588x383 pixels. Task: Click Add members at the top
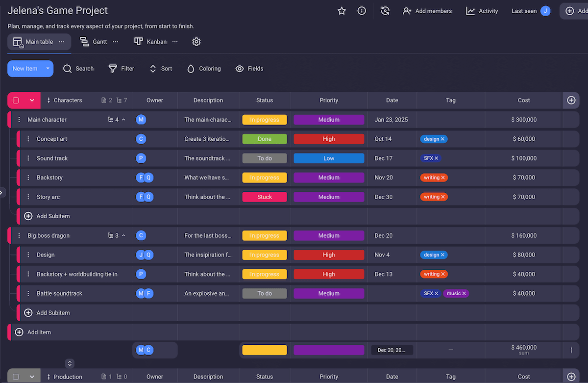[x=427, y=10]
